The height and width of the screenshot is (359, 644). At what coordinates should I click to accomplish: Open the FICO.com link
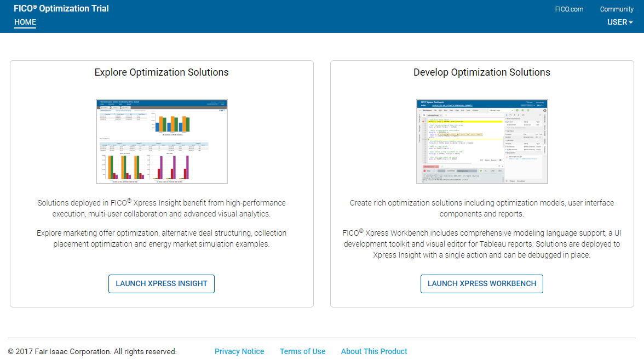[569, 9]
